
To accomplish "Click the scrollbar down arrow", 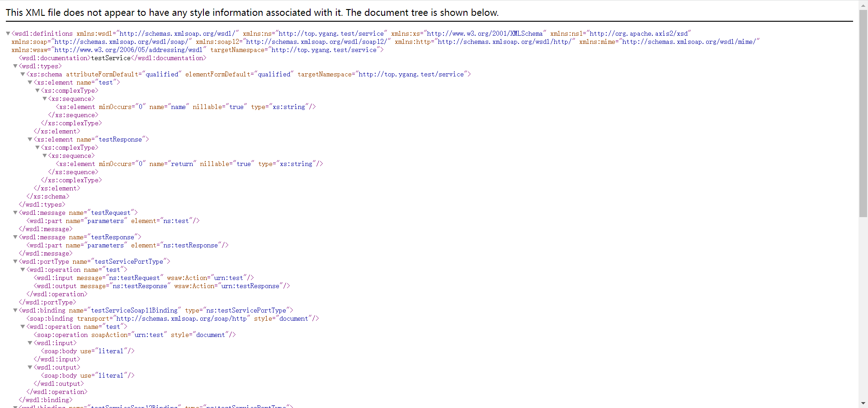I will point(863,403).
